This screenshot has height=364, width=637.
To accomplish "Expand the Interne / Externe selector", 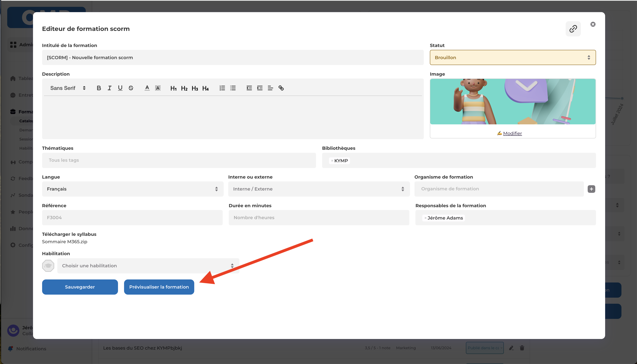I will pos(319,189).
